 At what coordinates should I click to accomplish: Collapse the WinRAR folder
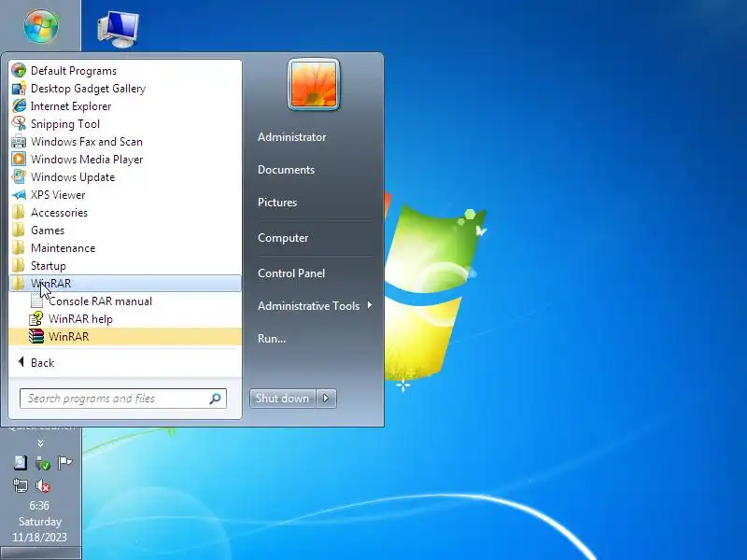click(x=125, y=284)
